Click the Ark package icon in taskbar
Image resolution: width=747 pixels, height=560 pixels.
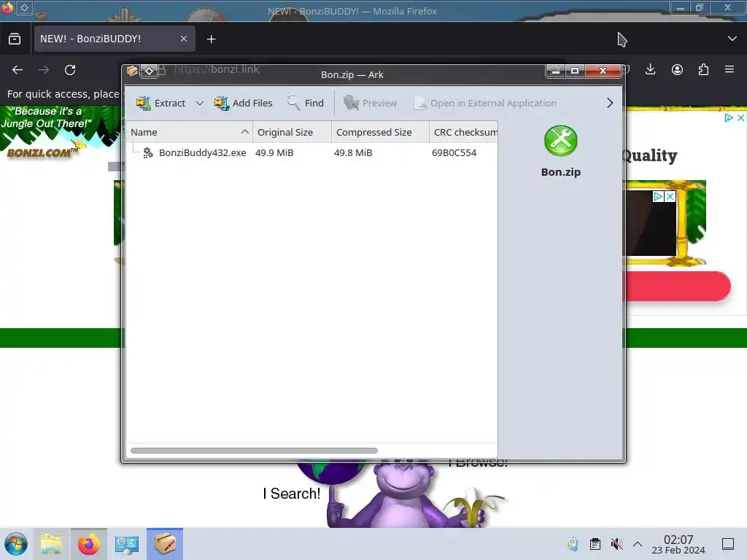pyautogui.click(x=165, y=544)
